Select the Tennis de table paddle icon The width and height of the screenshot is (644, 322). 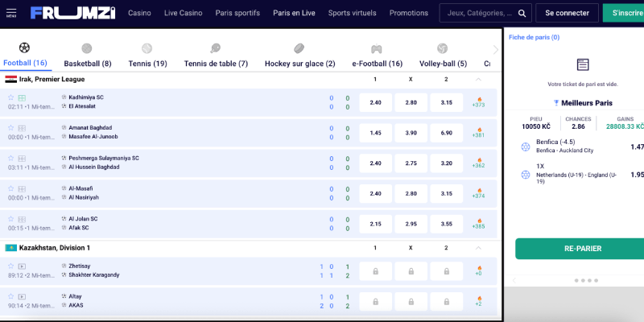pos(215,48)
